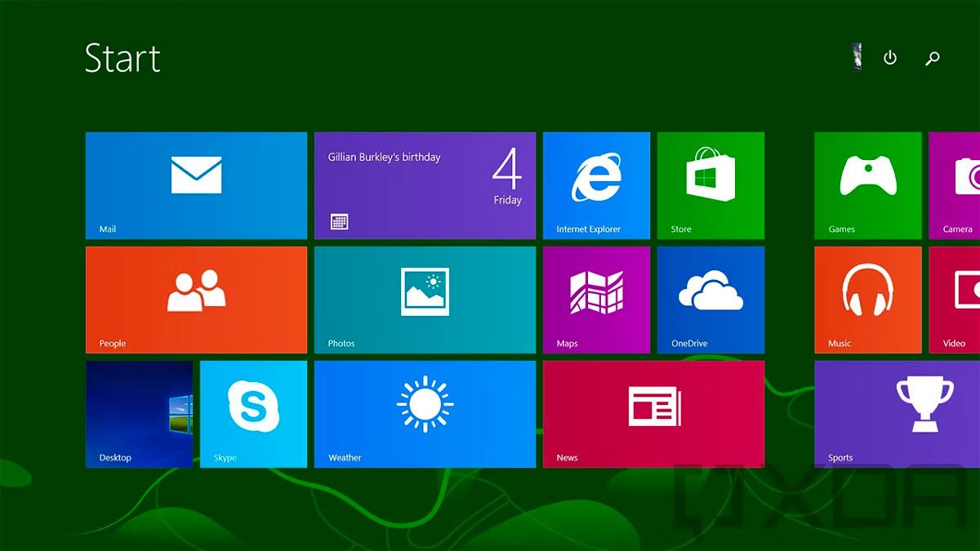Open the Maps app
Viewport: 980px width, 551px height.
click(596, 300)
